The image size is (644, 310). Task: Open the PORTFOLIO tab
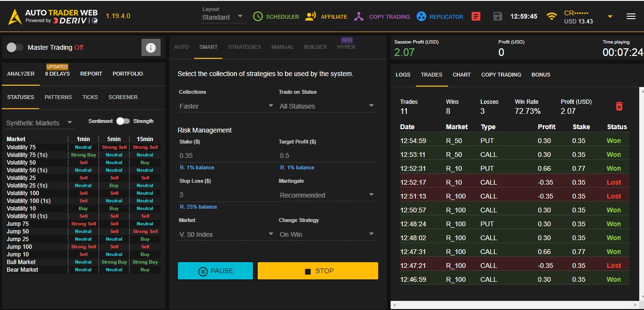coord(128,74)
